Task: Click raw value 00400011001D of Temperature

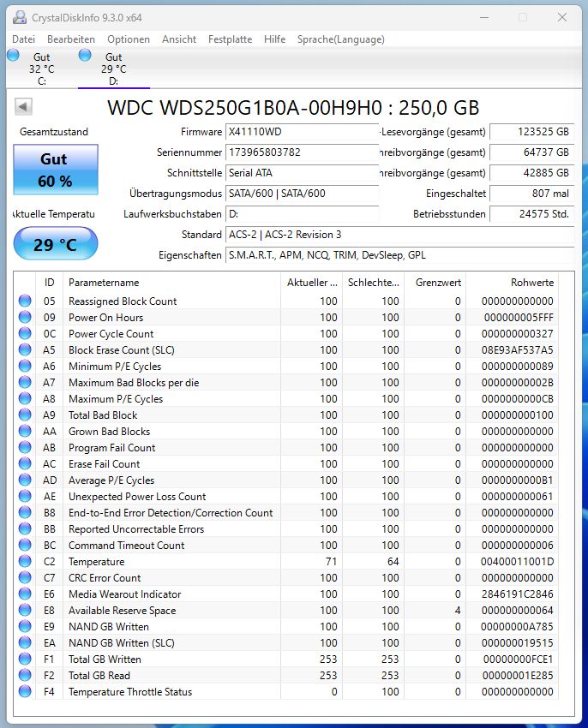Action: coord(518,561)
